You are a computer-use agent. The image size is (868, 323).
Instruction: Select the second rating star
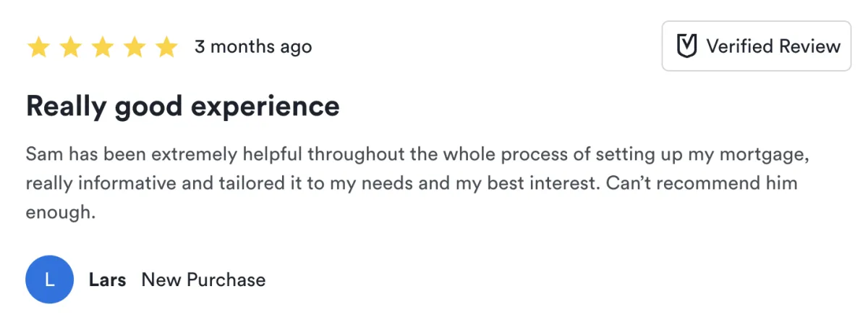[71, 47]
